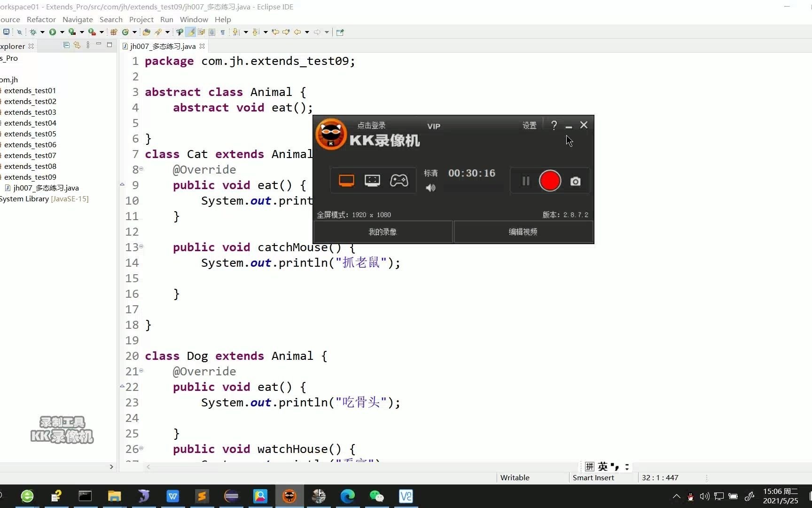Click the Back navigation arrow
812x508 pixels.
pyautogui.click(x=297, y=32)
